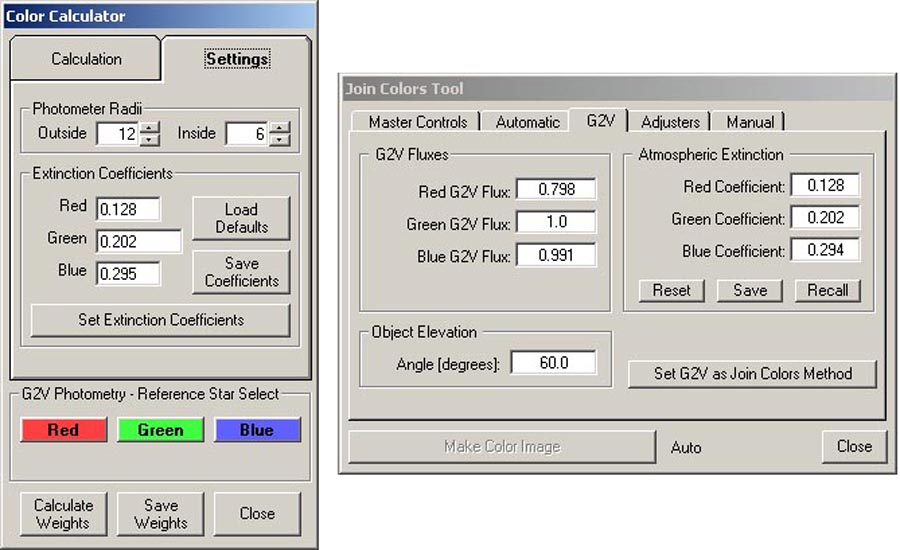This screenshot has height=550, width=900.
Task: Decrease Inside photometer radius with down arrow
Action: coord(280,139)
